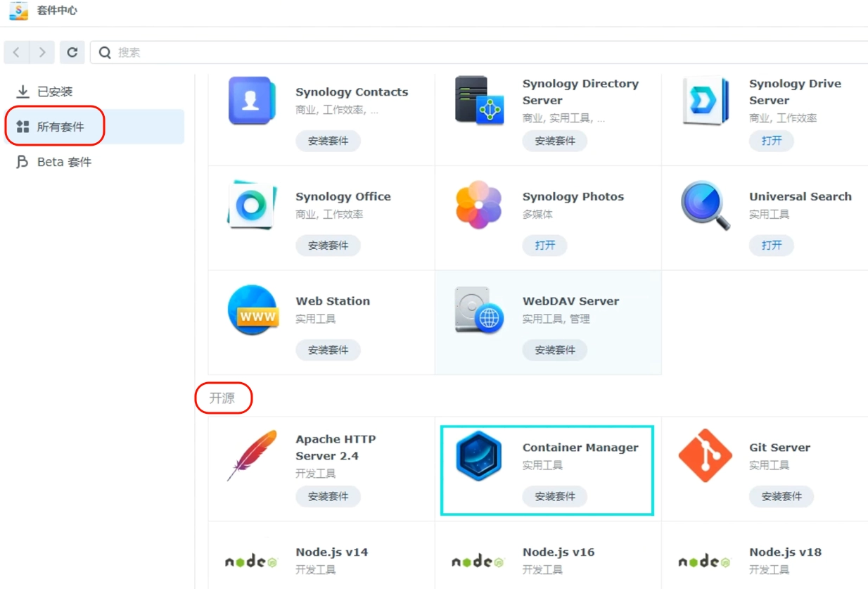Click the Web Station title text
This screenshot has width=868, height=589.
(x=333, y=301)
